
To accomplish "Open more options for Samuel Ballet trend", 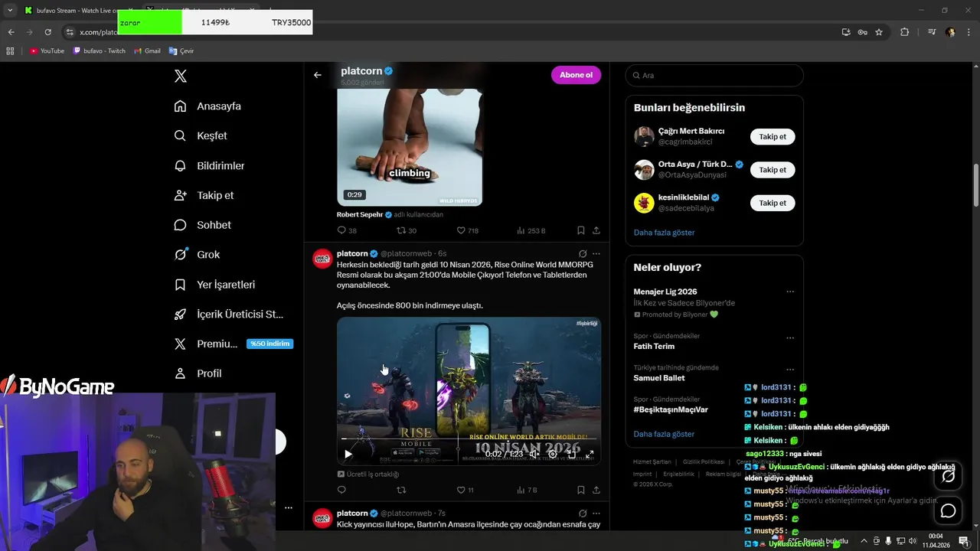I will [790, 369].
